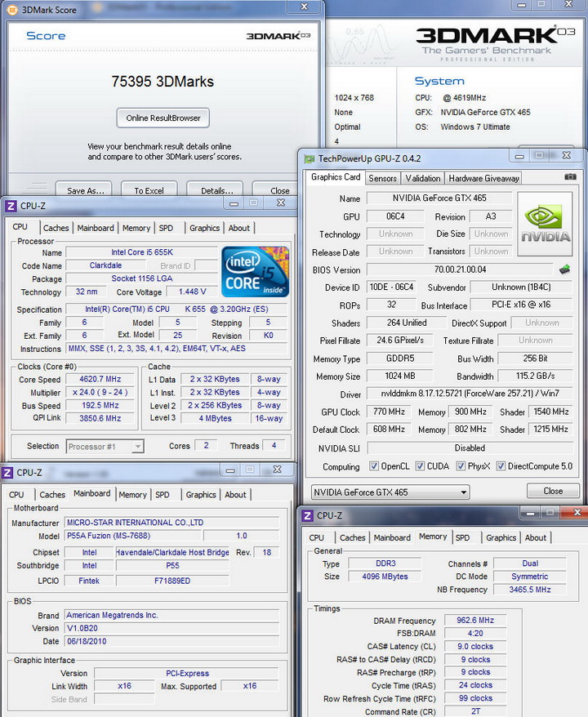Click the 75395 3DMarks score text
This screenshot has height=717, width=588.
click(x=163, y=82)
